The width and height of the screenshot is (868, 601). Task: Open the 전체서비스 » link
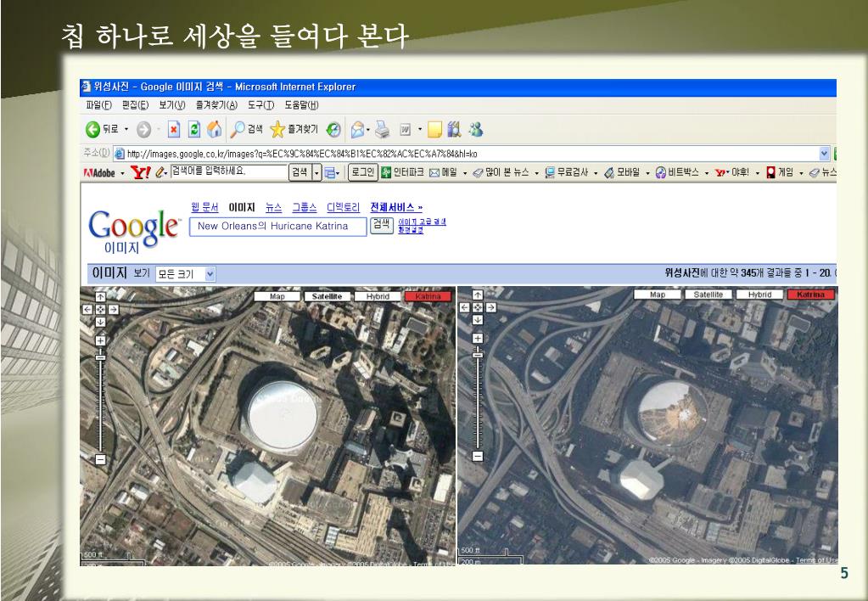(x=396, y=207)
